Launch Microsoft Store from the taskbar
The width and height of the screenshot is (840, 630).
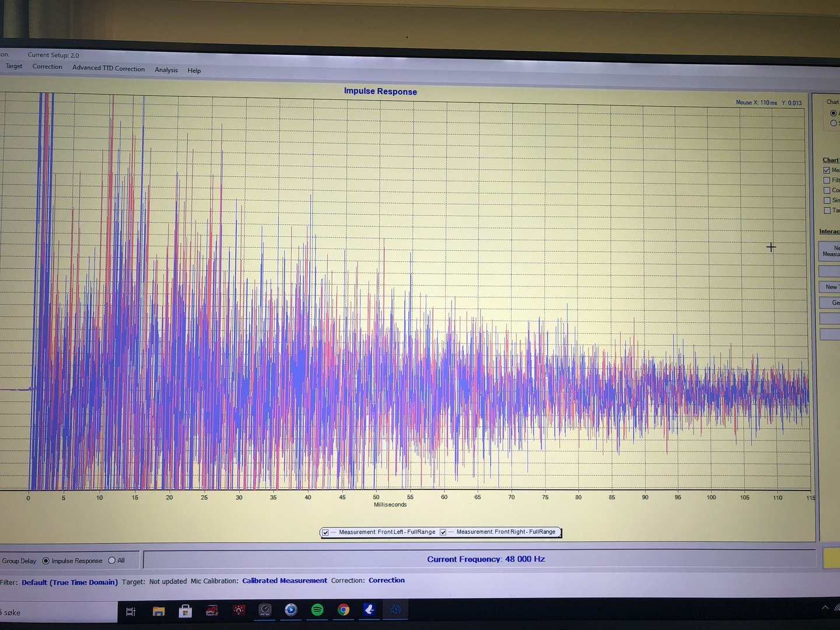tap(185, 611)
